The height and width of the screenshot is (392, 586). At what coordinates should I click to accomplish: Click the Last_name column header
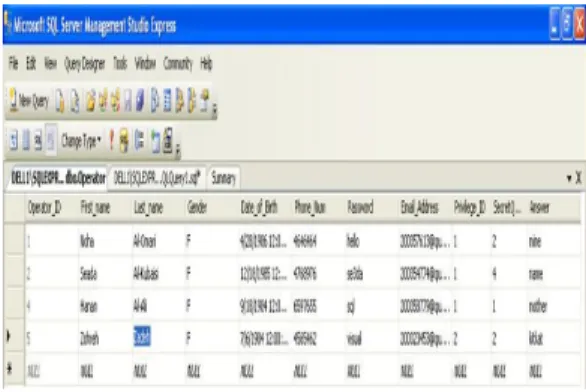(x=158, y=207)
